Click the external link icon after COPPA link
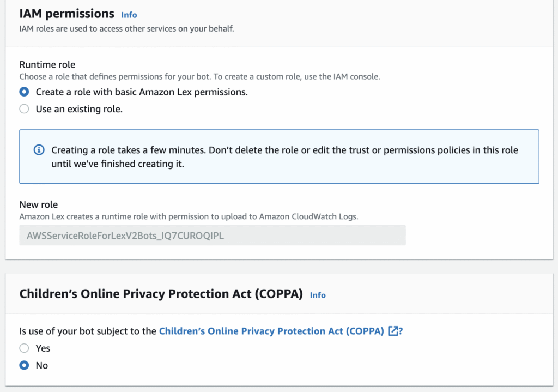Image resolution: width=558 pixels, height=392 pixels. pos(393,331)
